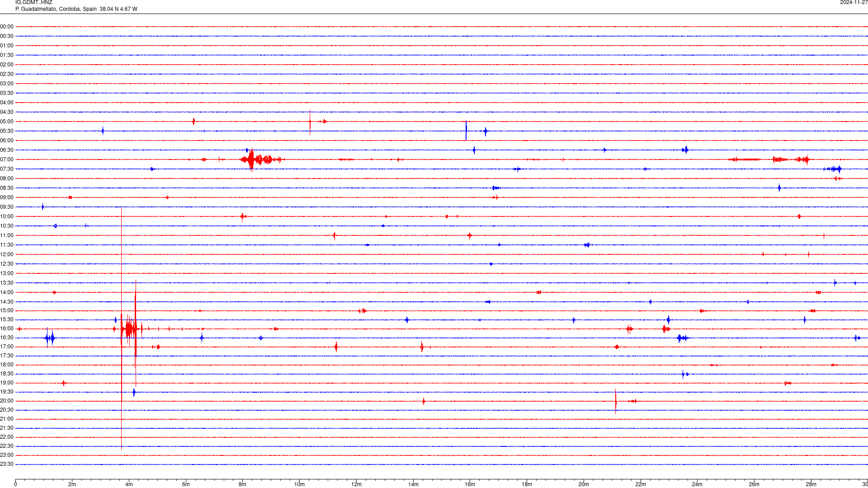Click the big red seismic event in 16:00 trace
Image resolution: width=868 pixels, height=488 pixels.
pos(129,328)
